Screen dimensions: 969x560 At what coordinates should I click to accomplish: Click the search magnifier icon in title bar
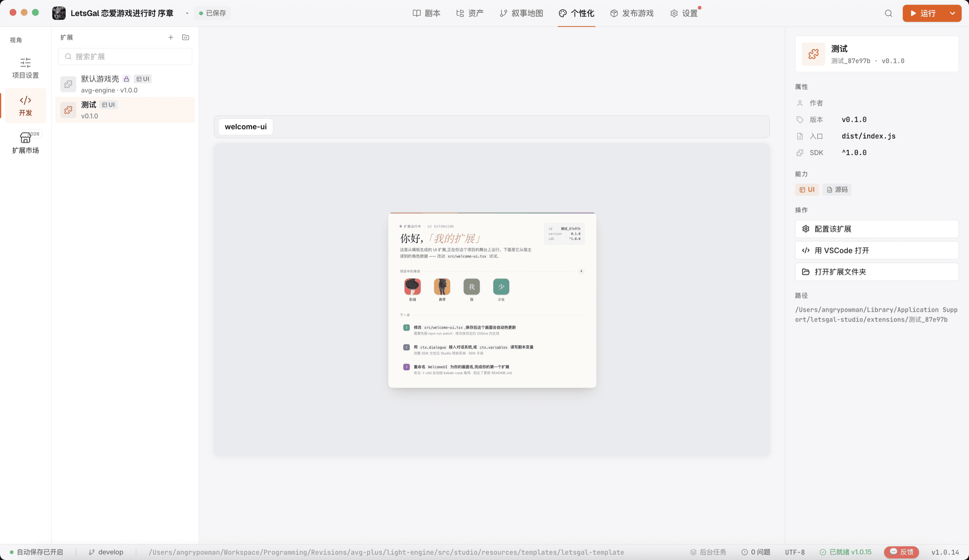[x=888, y=13]
